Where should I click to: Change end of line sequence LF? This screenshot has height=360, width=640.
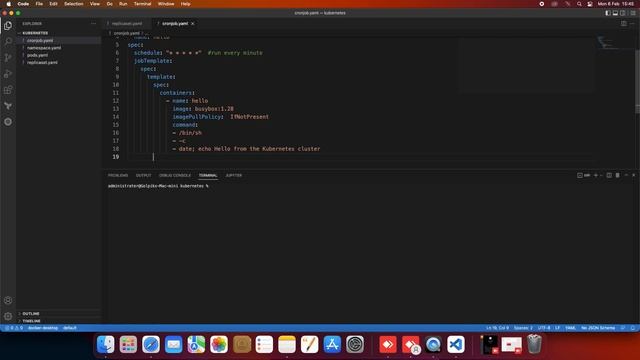tap(558, 328)
